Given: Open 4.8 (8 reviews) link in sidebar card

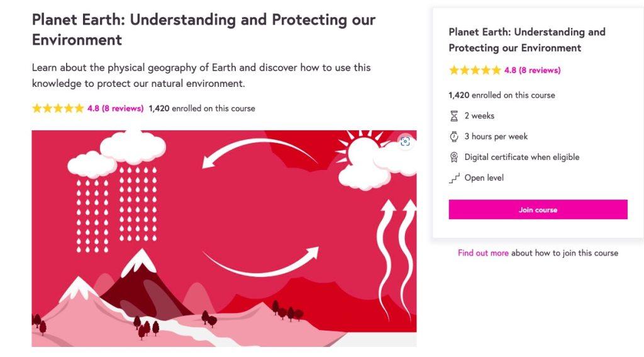Looking at the screenshot, I should (x=532, y=71).
